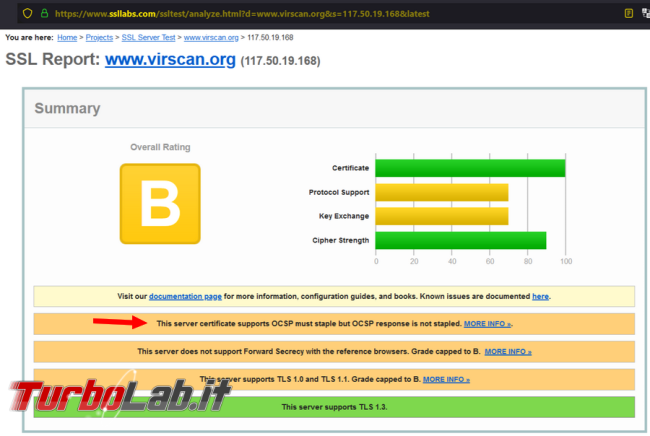This screenshot has width=650, height=436.
Task: Click the overall rating B grade badge
Action: coord(160,203)
